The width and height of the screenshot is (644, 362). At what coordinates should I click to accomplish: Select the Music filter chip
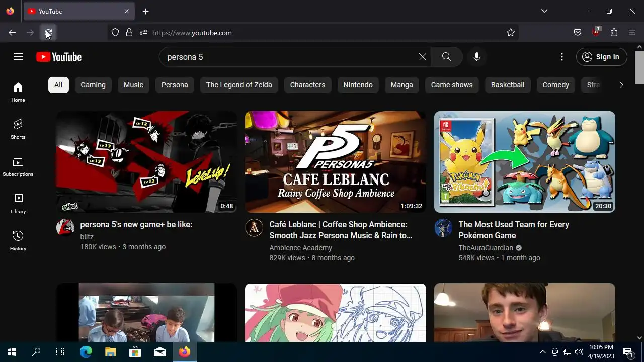coord(133,85)
